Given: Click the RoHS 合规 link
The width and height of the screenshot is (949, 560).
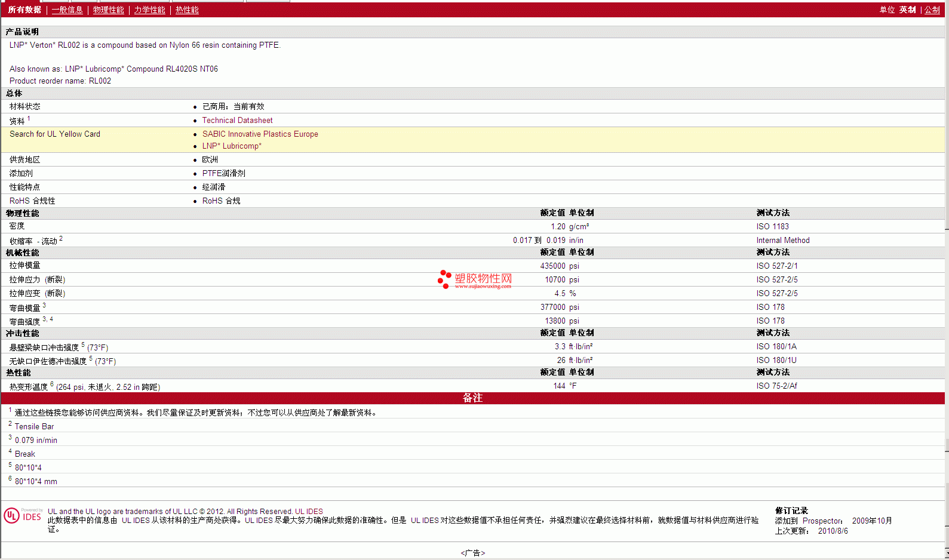Looking at the screenshot, I should point(221,201).
